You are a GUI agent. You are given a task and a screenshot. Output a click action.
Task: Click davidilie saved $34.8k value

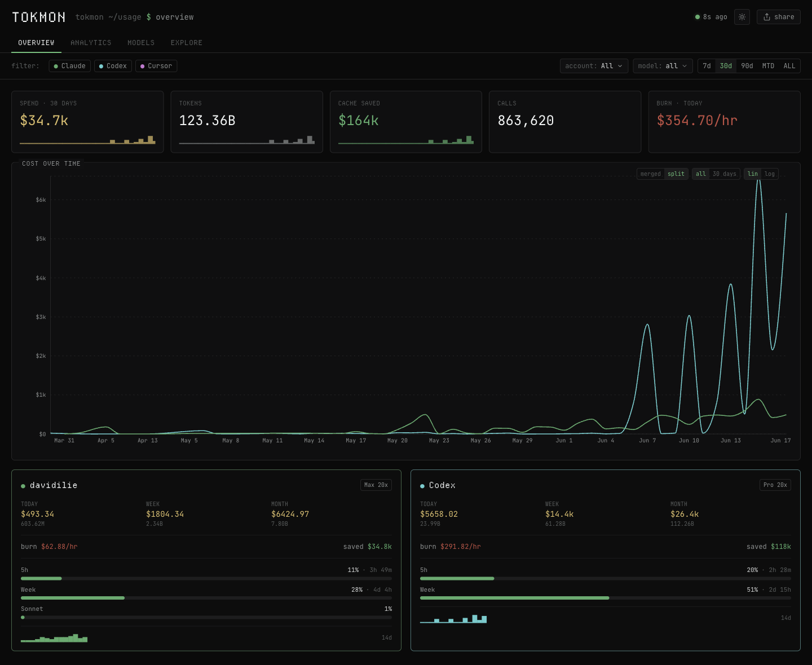click(379, 547)
